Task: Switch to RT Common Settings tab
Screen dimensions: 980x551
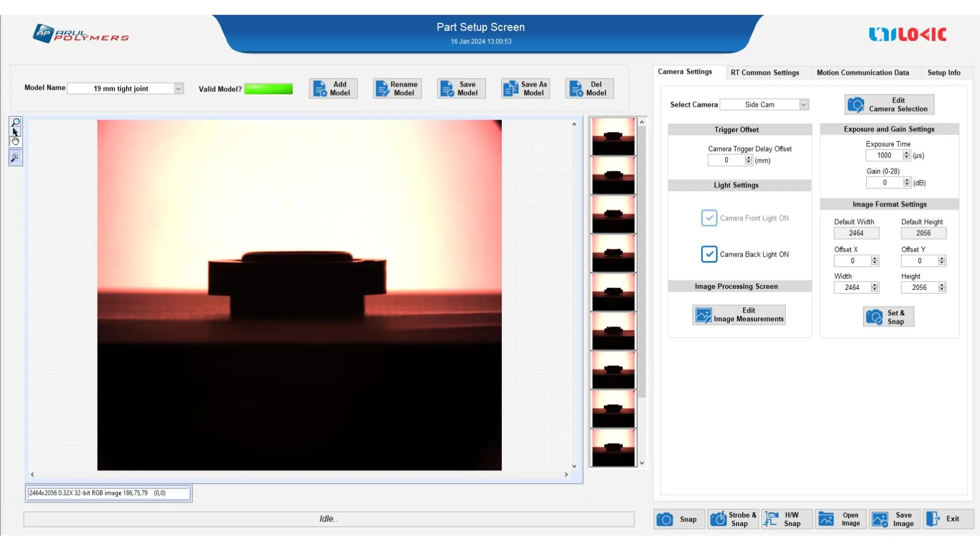Action: point(765,73)
